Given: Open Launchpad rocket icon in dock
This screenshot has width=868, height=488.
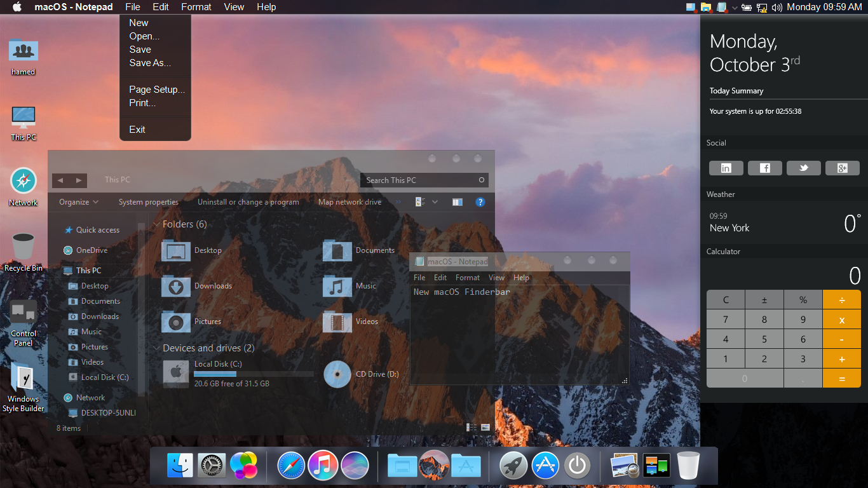Looking at the screenshot, I should coord(513,466).
